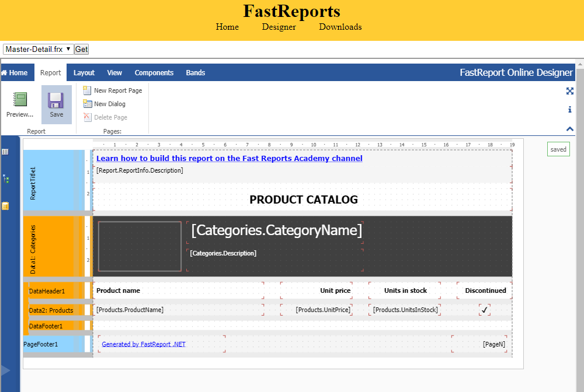584x392 pixels.
Task: Select the [Categories.Description] text object
Action: pyautogui.click(x=275, y=260)
